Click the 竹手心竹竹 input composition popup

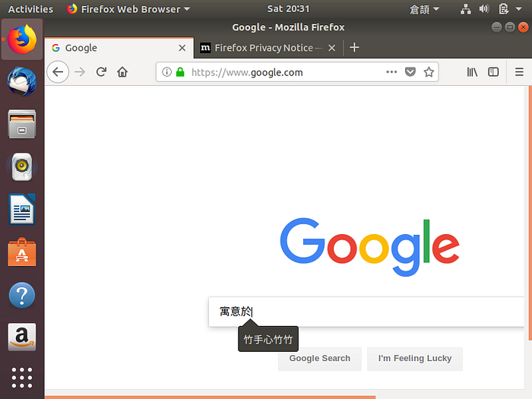[268, 339]
